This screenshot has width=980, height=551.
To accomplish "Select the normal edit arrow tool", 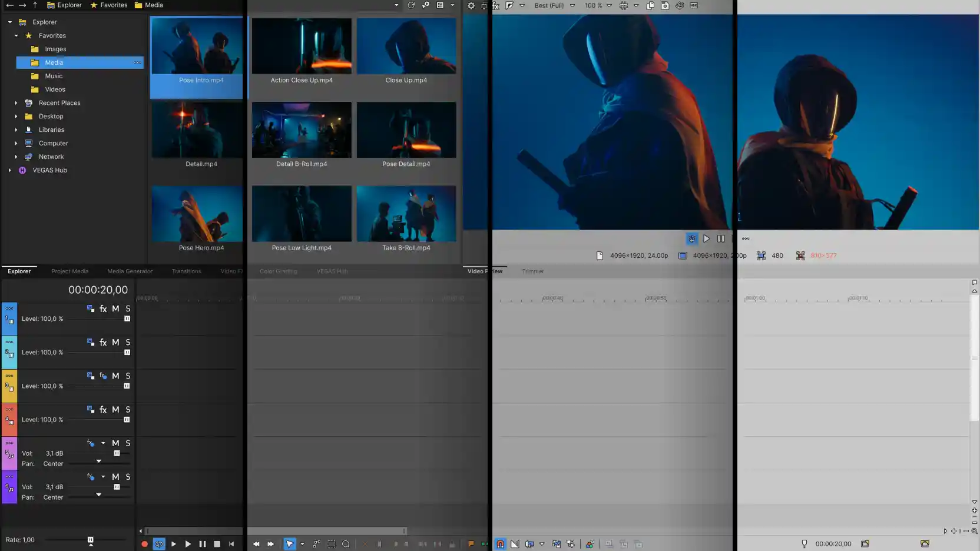I will 290,544.
